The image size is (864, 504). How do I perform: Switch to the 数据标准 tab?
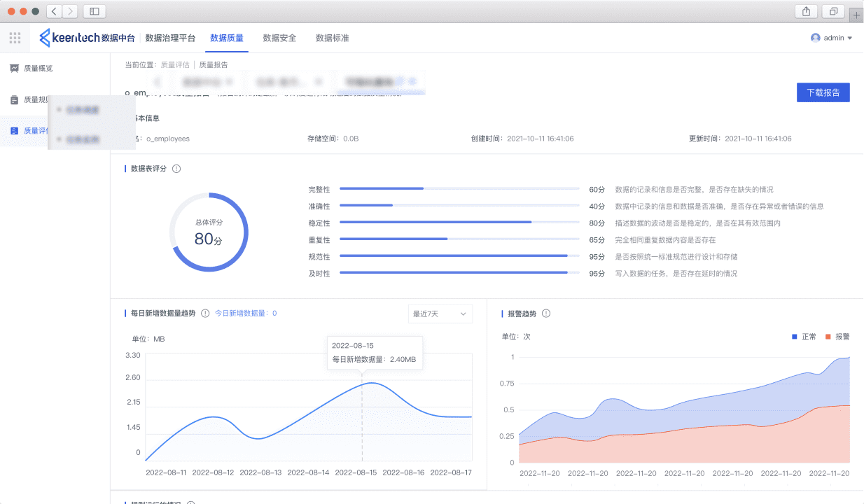coord(332,38)
